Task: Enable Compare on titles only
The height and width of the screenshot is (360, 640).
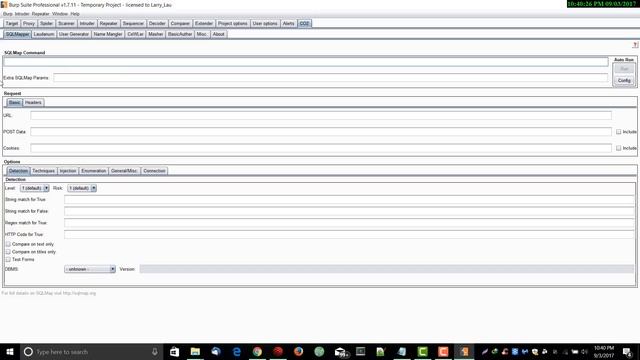Action: (x=8, y=251)
